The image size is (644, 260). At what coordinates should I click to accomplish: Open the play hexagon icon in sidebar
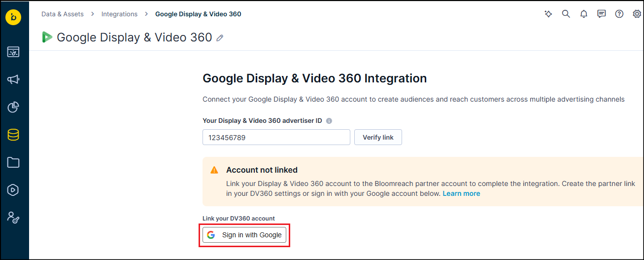13,190
